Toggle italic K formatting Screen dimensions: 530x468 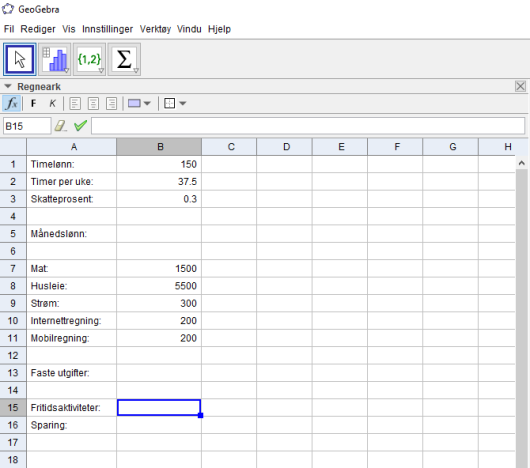pyautogui.click(x=52, y=103)
